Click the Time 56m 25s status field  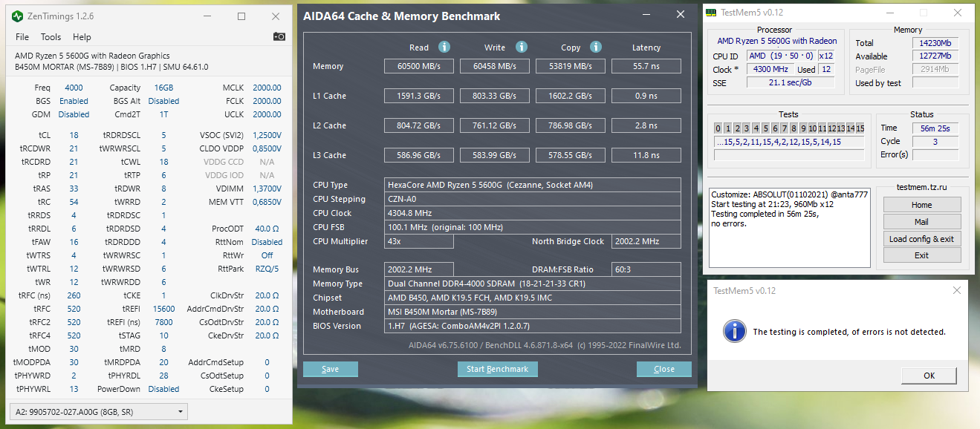[x=935, y=128]
